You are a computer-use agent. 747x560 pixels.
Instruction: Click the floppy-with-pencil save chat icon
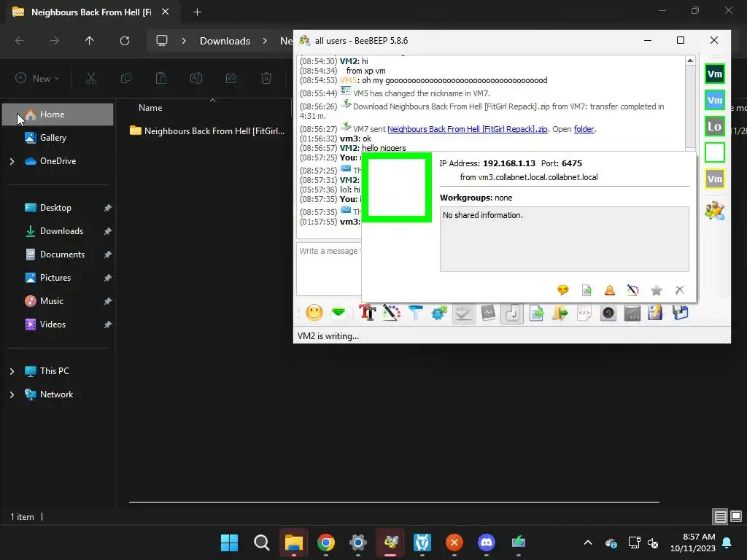coord(655,313)
